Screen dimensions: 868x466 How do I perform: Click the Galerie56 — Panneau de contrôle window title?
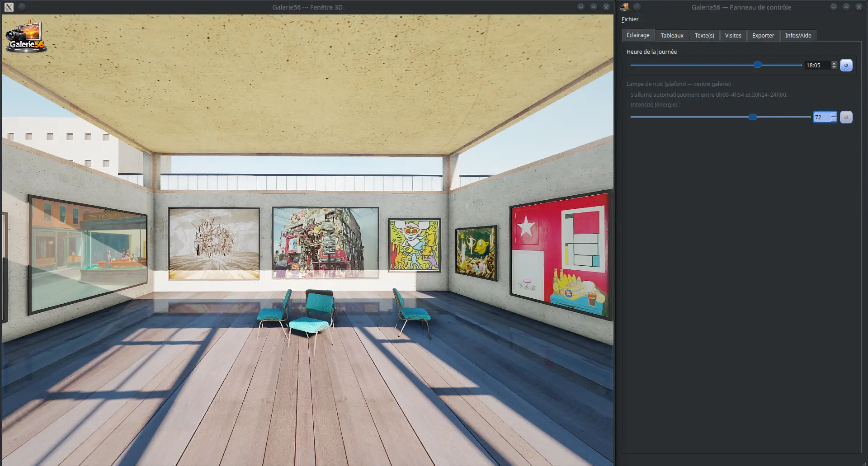[x=741, y=7]
